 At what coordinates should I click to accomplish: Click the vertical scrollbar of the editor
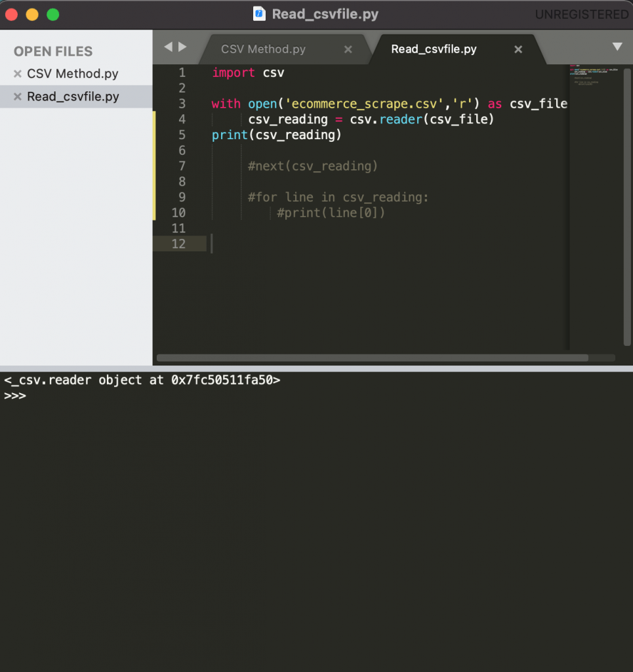(x=627, y=207)
